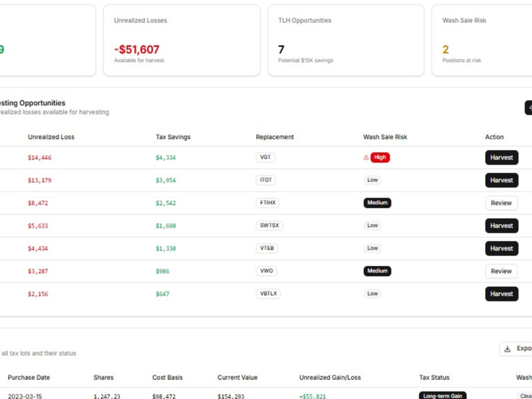This screenshot has height=399, width=532.
Task: Select the +$55,821 unrealized gain cell
Action: coord(312,396)
